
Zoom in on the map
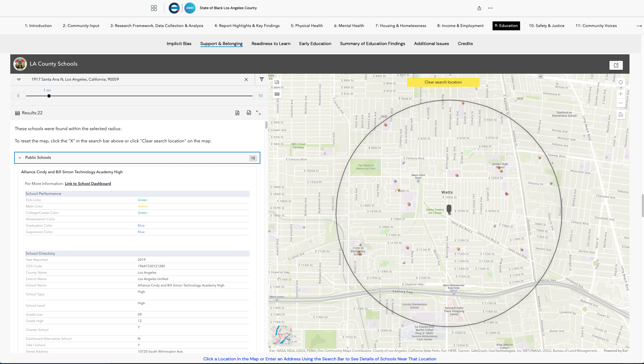621,94
